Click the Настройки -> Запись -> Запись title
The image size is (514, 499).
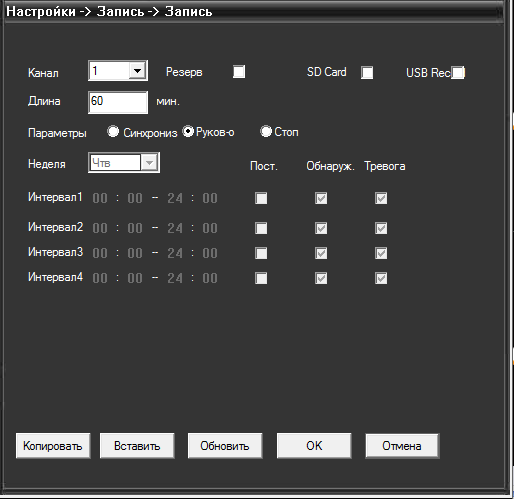pyautogui.click(x=109, y=11)
